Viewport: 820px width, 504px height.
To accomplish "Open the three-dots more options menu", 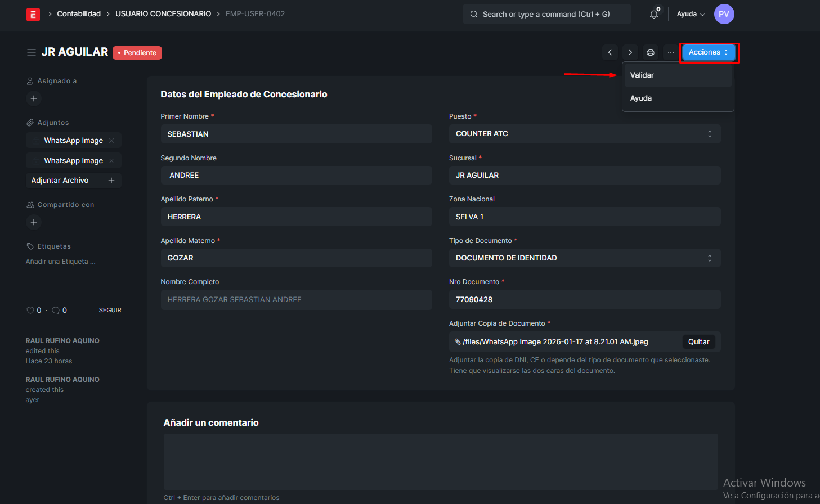I will [x=671, y=52].
